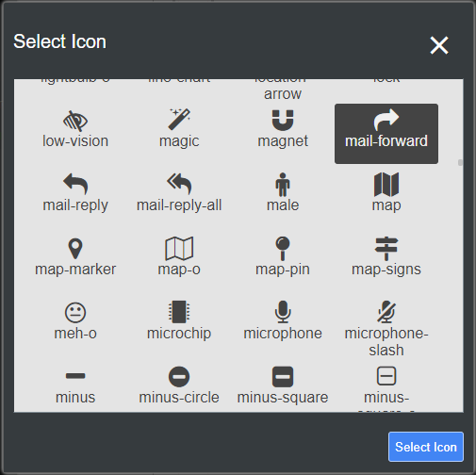Select the microphone-slash muted icon
This screenshot has width=476, height=475.
point(386,312)
